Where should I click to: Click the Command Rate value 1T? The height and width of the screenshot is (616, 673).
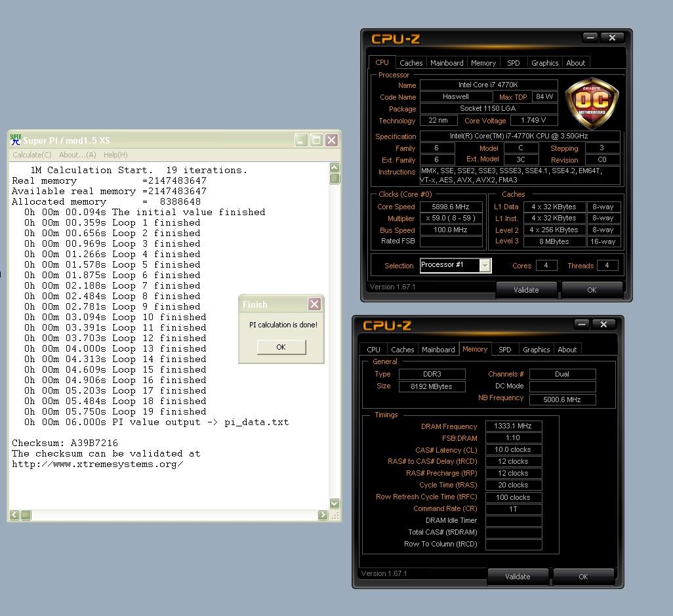pos(514,509)
